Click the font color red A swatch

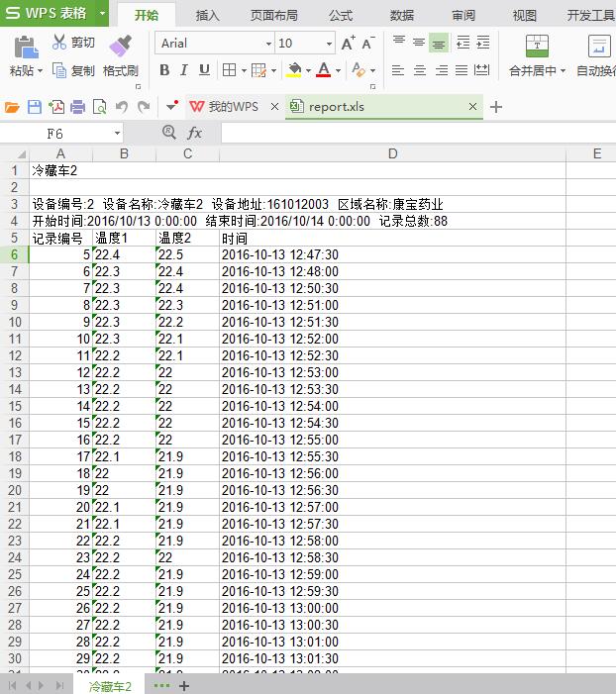[323, 70]
